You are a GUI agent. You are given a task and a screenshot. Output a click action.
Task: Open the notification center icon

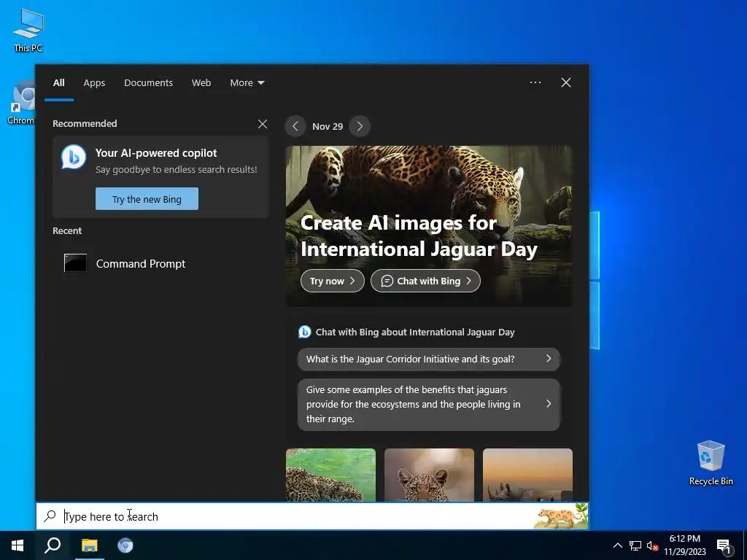pyautogui.click(x=724, y=546)
